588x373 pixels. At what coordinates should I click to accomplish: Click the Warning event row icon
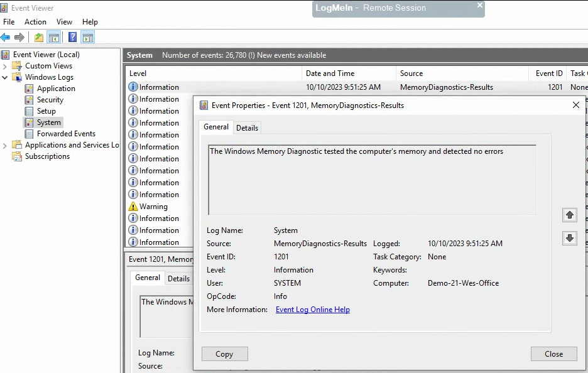pos(133,207)
